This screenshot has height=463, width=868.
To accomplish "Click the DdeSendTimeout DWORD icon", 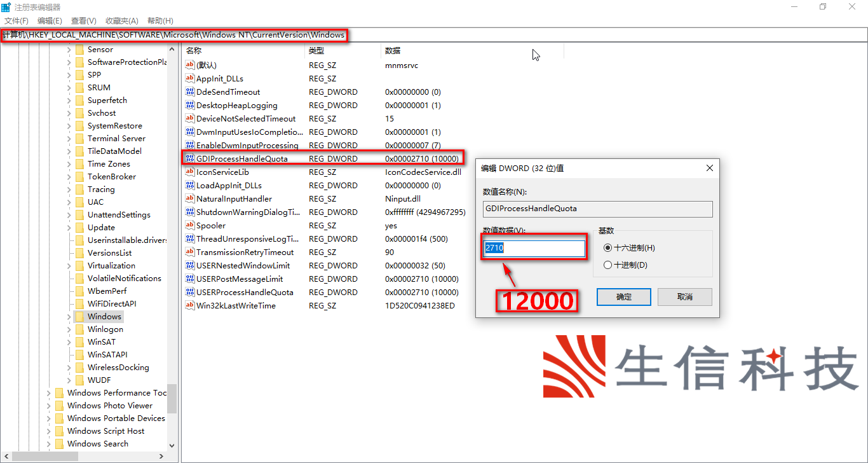I will click(x=189, y=92).
